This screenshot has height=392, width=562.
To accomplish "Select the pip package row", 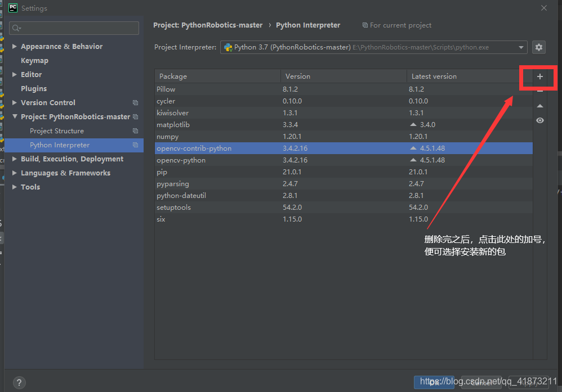I will pos(344,172).
